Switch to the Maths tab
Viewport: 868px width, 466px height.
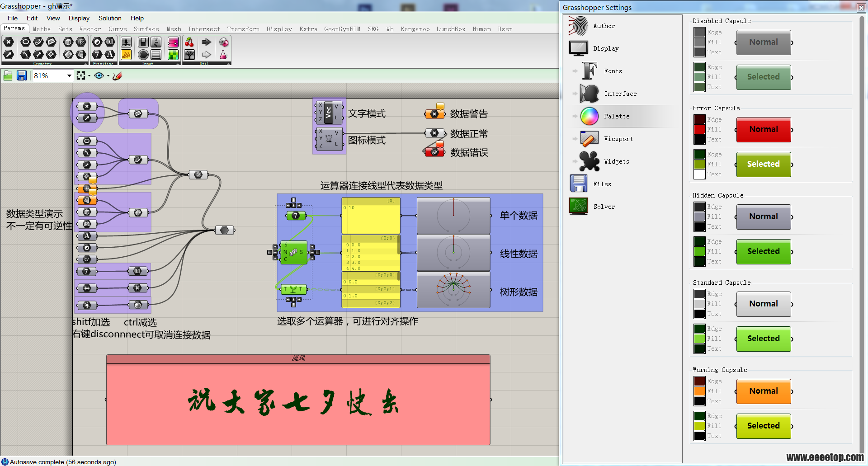point(42,29)
